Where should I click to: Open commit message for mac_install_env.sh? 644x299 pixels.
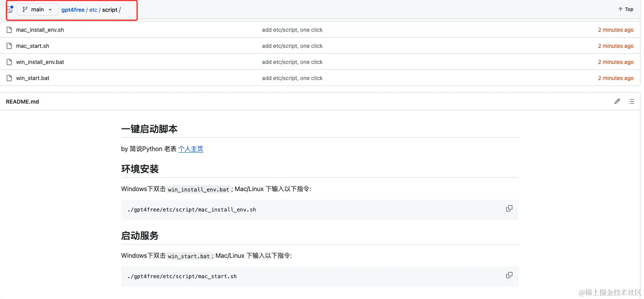point(292,30)
